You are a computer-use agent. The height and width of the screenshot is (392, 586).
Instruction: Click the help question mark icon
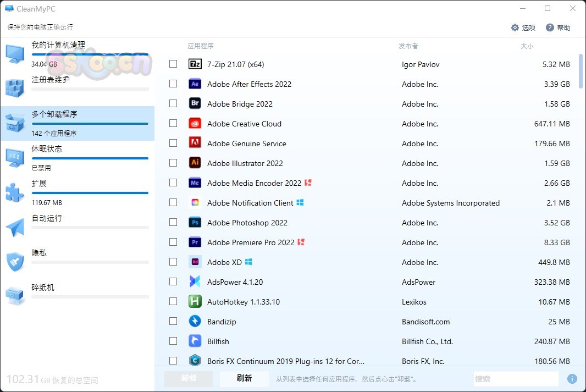pos(550,27)
